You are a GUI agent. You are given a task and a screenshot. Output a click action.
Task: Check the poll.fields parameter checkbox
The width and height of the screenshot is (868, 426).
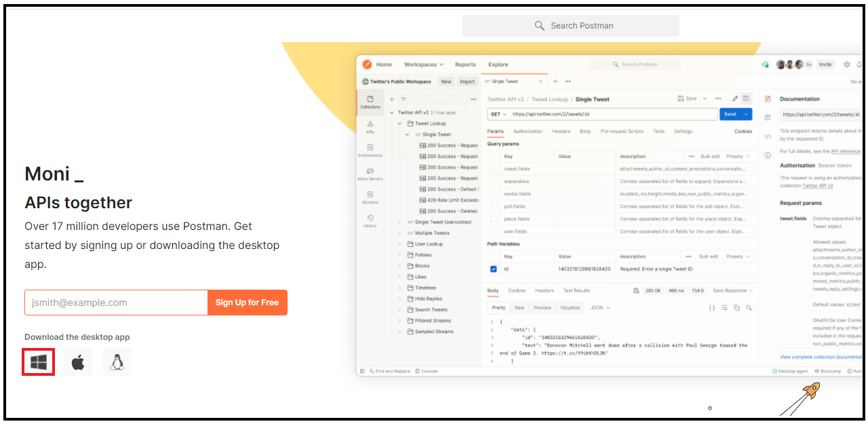[494, 206]
